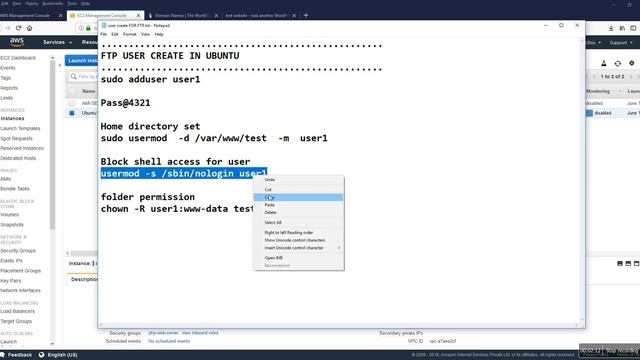Open Notepad's Edit menu
The height and width of the screenshot is (360, 640).
point(115,34)
